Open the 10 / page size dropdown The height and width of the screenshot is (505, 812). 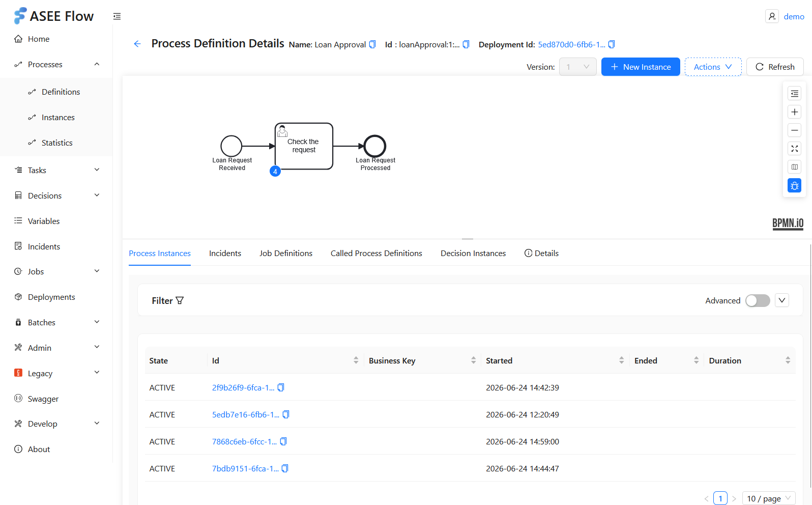pyautogui.click(x=769, y=498)
